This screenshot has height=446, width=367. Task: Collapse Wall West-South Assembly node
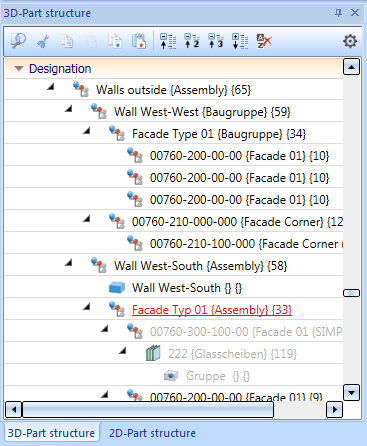tap(69, 263)
